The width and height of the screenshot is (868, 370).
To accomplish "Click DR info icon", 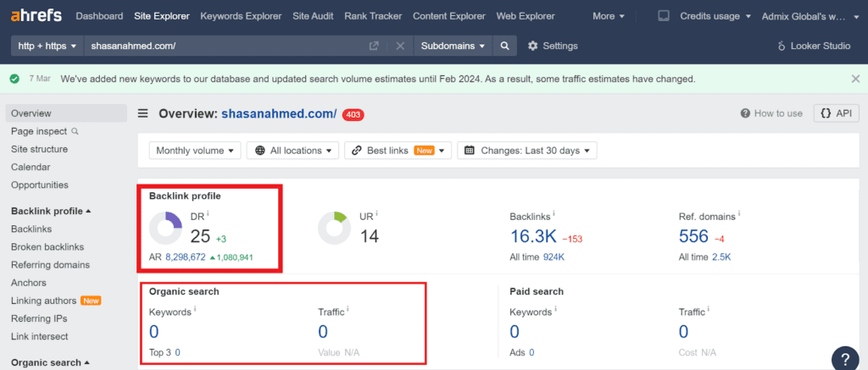I will 208,213.
